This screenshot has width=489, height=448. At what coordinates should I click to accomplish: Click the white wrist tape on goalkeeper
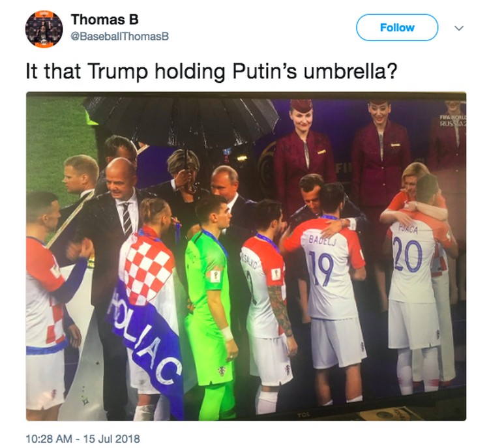click(227, 333)
